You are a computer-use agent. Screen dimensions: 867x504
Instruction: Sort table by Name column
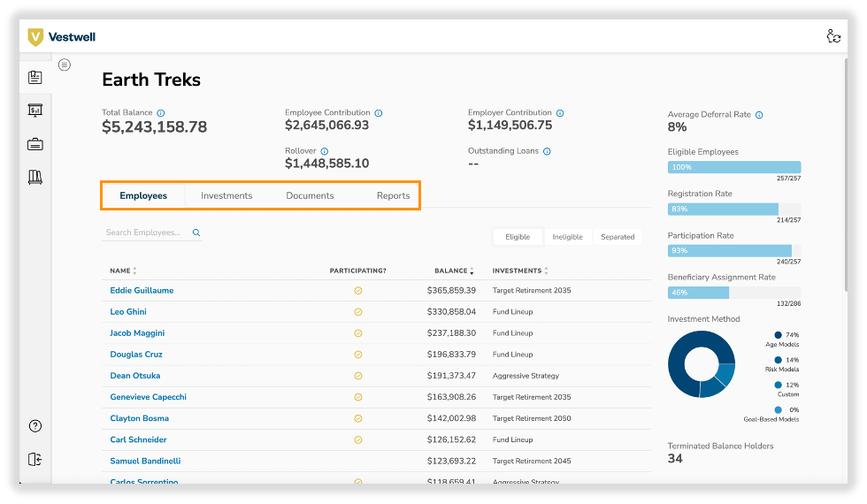click(x=123, y=271)
